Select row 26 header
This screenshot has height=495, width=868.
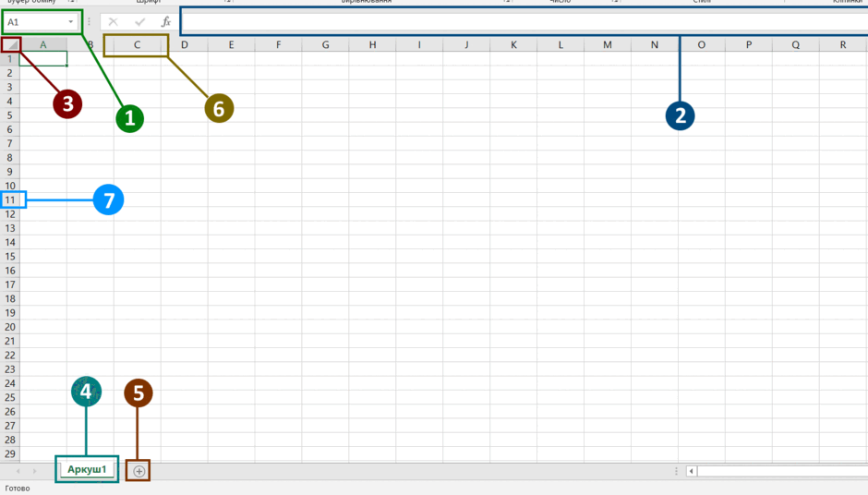(x=10, y=411)
